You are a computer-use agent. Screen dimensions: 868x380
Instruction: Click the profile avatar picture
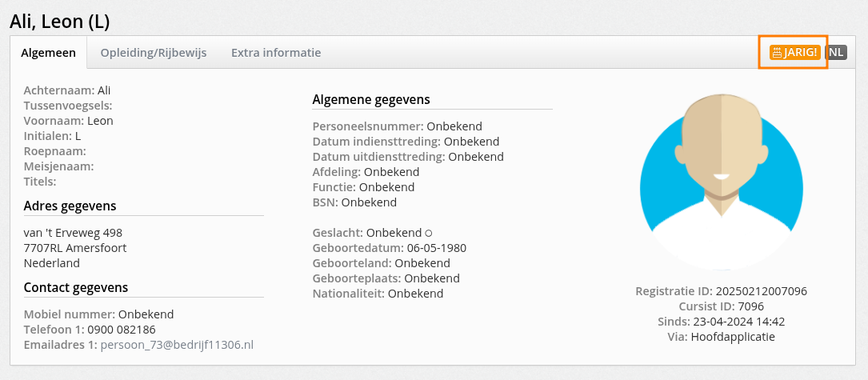click(x=721, y=182)
